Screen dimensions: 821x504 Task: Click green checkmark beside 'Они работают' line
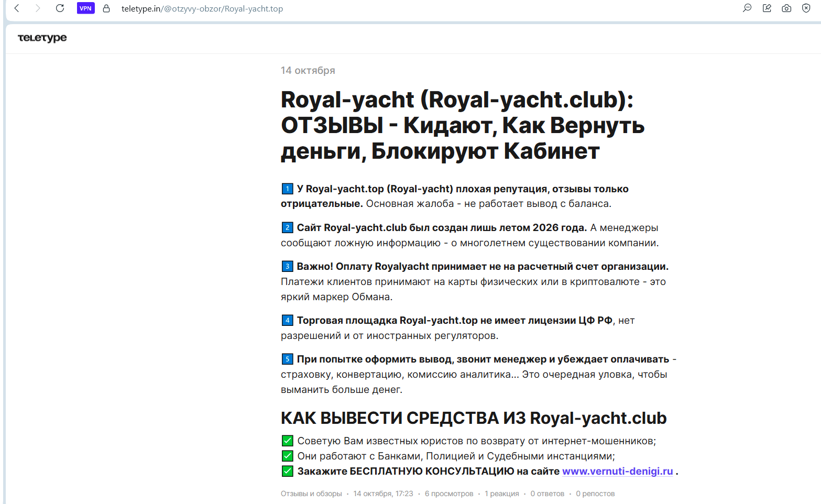[287, 456]
